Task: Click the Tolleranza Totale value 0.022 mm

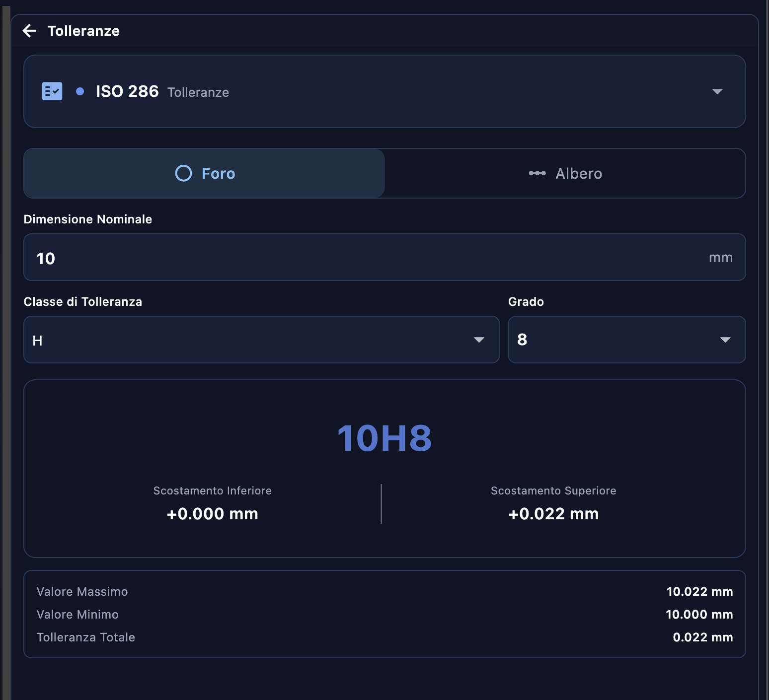Action: point(703,637)
